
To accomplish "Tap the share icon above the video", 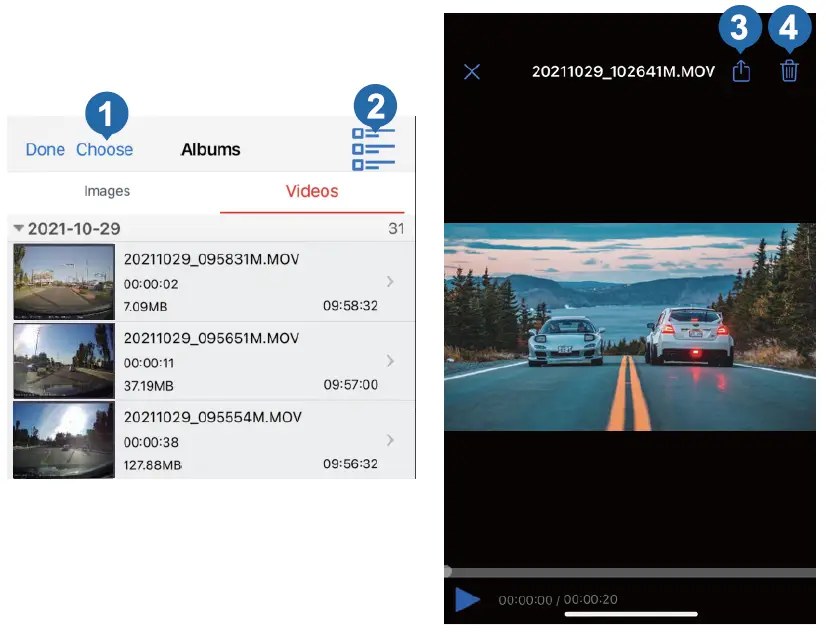I will (741, 72).
